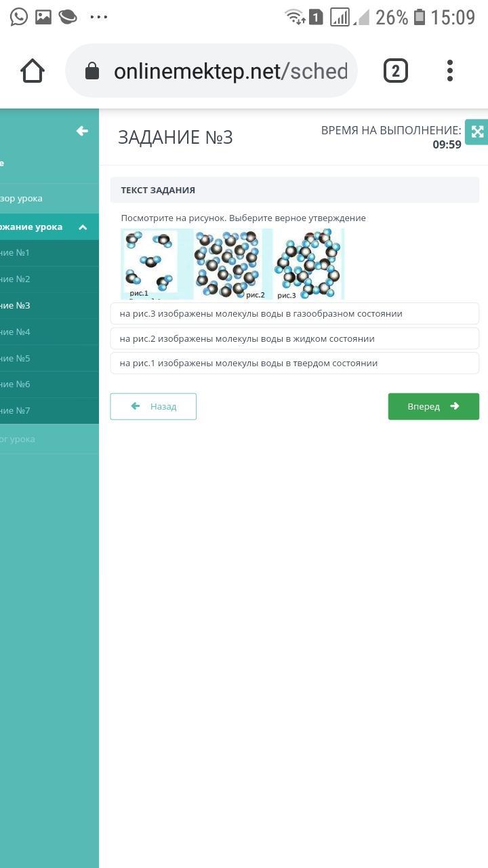Viewport: 488px width, 868px height.
Task: Collapse the lesson content section chevron
Action: (83, 227)
